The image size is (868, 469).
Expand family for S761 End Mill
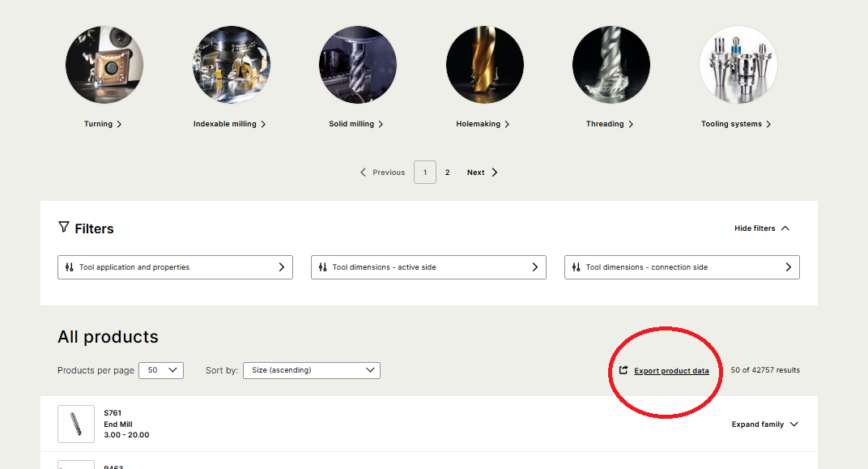764,424
